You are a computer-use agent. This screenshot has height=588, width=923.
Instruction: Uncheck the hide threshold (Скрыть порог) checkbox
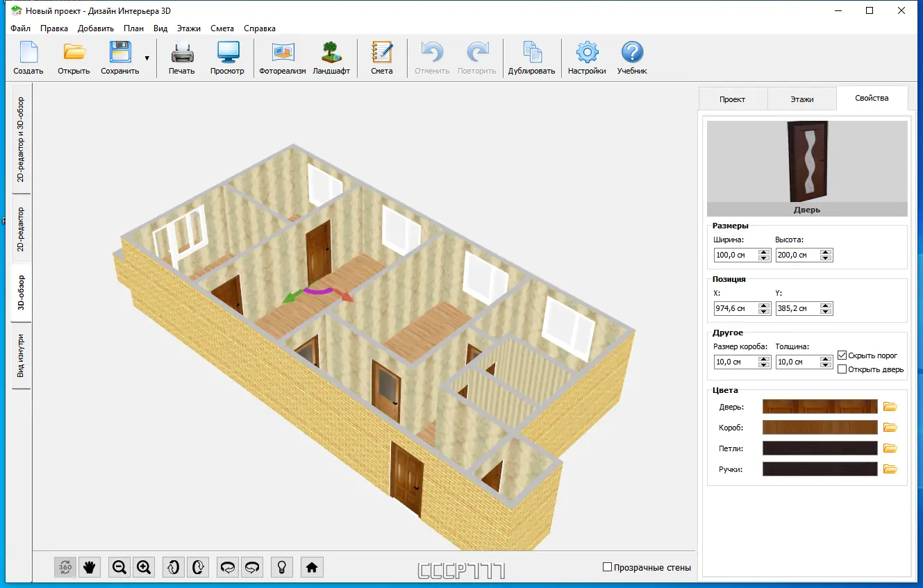point(842,355)
